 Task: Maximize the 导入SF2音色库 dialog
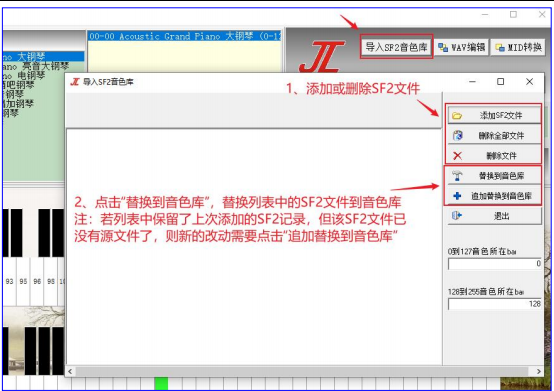pyautogui.click(x=501, y=82)
